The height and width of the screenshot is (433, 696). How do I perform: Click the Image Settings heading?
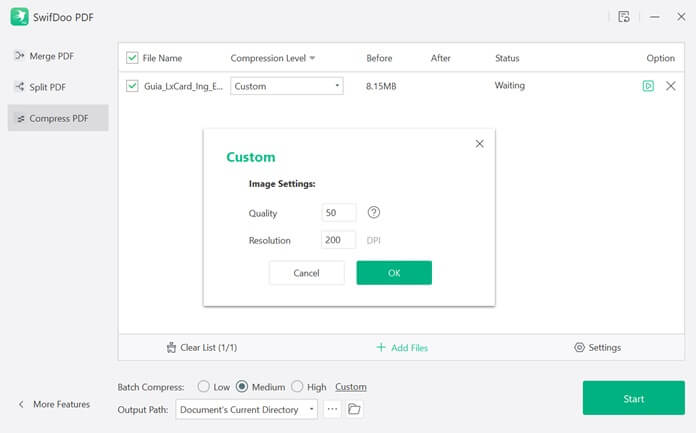point(282,184)
